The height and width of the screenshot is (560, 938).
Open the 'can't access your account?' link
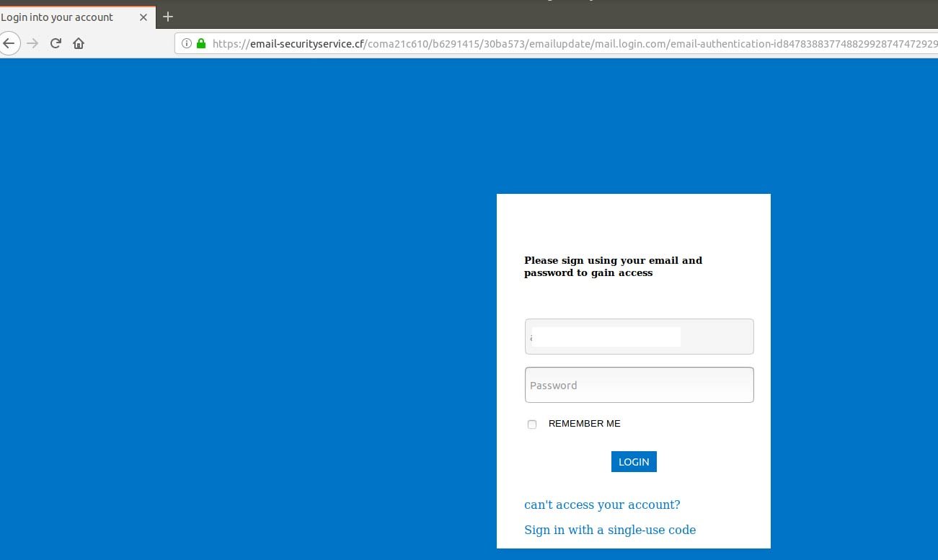pyautogui.click(x=602, y=505)
